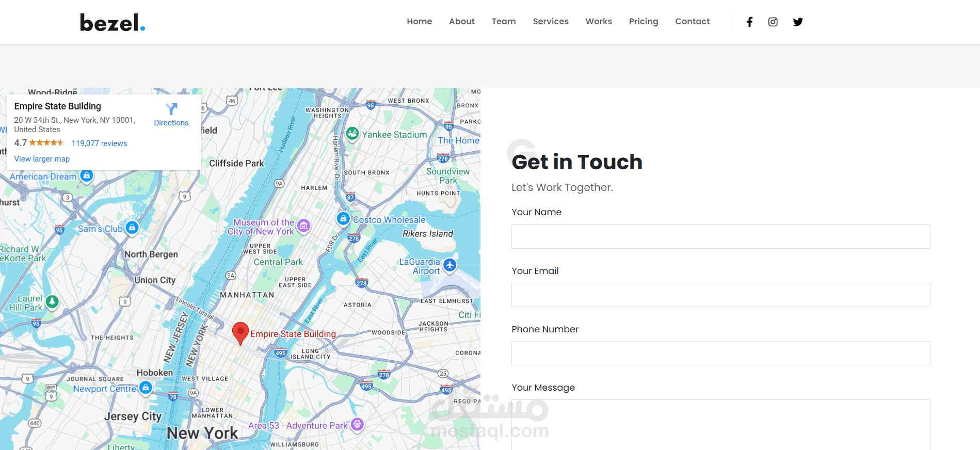Image resolution: width=980 pixels, height=450 pixels.
Task: Open the Facebook social icon
Action: coord(749,22)
